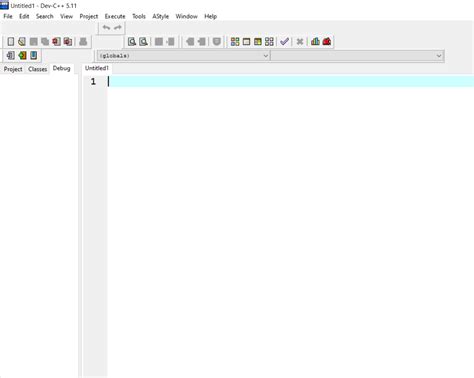
Task: Click the Run window icon
Action: 246,42
